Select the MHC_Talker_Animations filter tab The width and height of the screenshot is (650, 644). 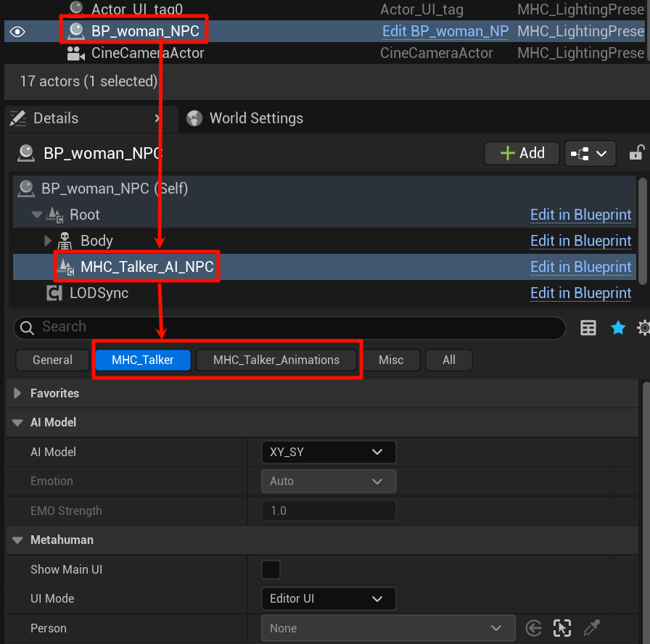coord(276,360)
